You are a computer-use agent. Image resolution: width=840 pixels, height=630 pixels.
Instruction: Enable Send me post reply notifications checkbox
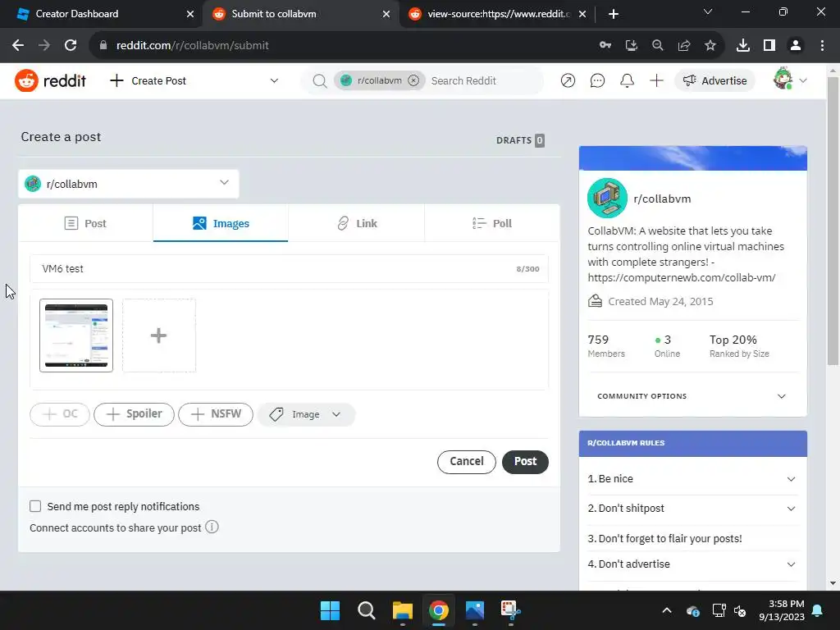[35, 506]
